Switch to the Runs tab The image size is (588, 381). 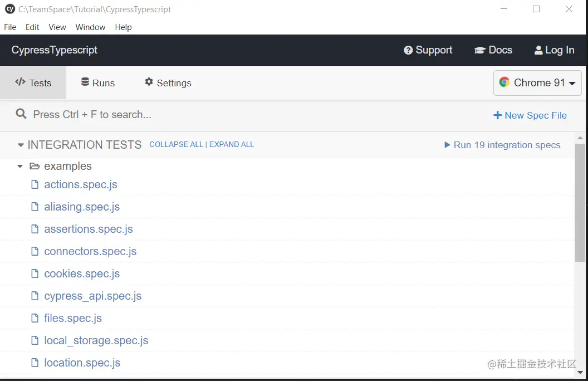click(98, 83)
